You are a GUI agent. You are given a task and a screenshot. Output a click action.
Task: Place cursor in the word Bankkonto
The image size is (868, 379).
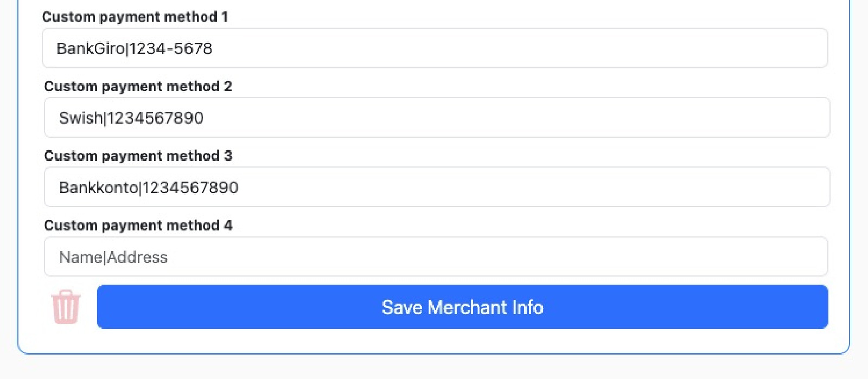click(x=99, y=188)
